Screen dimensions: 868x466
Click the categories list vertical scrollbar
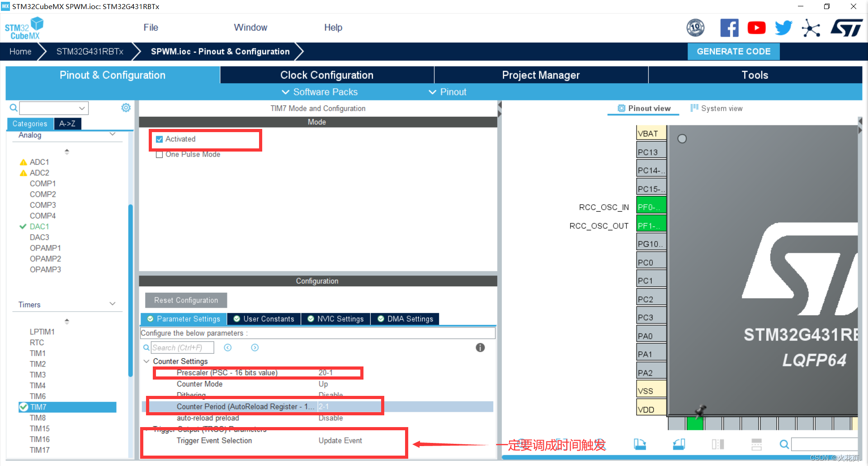pyautogui.click(x=131, y=290)
